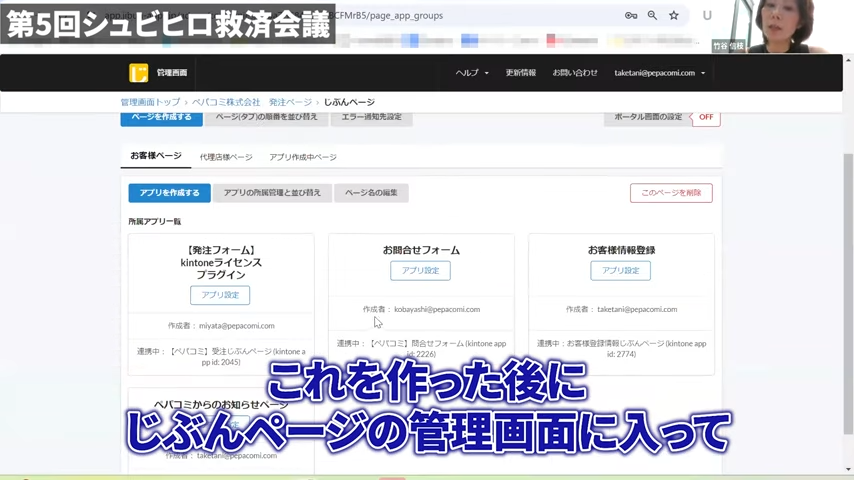The height and width of the screenshot is (480, 854).
Task: Open the ヘルプ dropdown menu
Action: (x=472, y=72)
